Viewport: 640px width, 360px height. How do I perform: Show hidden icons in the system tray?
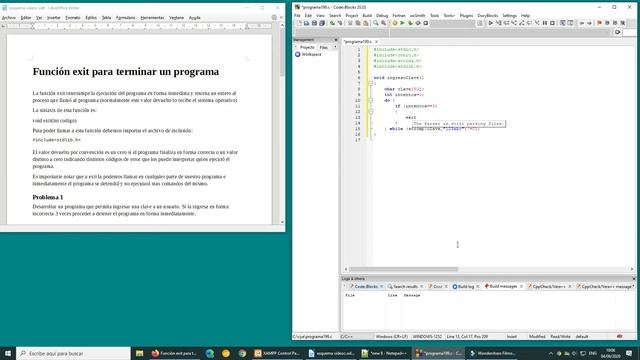tap(551, 353)
